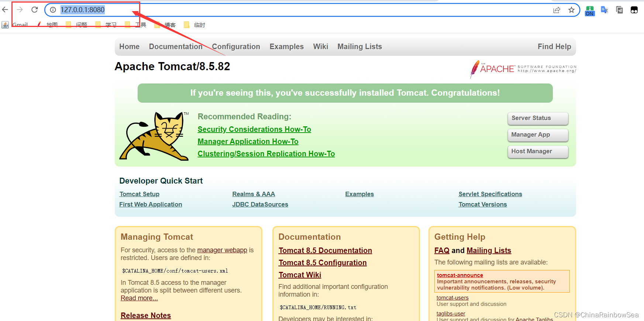This screenshot has width=644, height=321.
Task: Click the Manager App button
Action: tap(538, 135)
